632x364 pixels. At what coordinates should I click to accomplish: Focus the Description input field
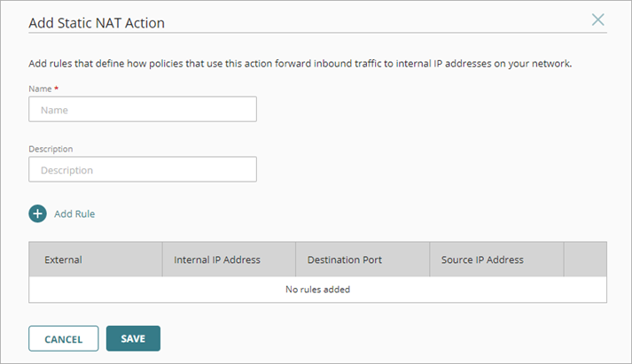click(143, 169)
